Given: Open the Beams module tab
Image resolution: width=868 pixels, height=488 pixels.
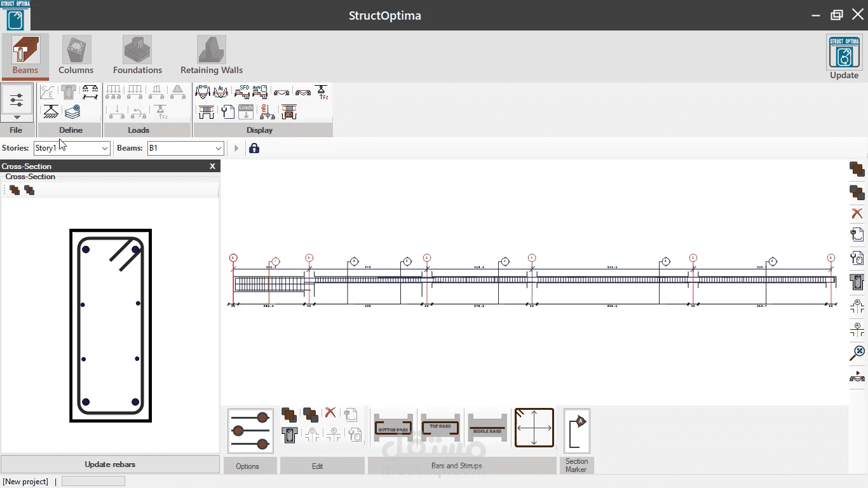Looking at the screenshot, I should click(x=25, y=56).
